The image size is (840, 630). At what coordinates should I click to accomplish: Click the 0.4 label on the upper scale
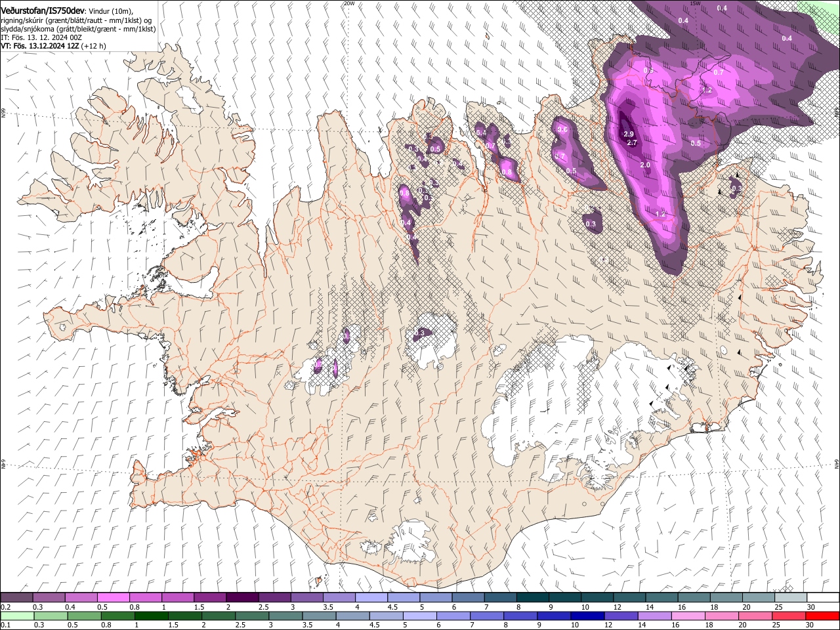[70, 607]
